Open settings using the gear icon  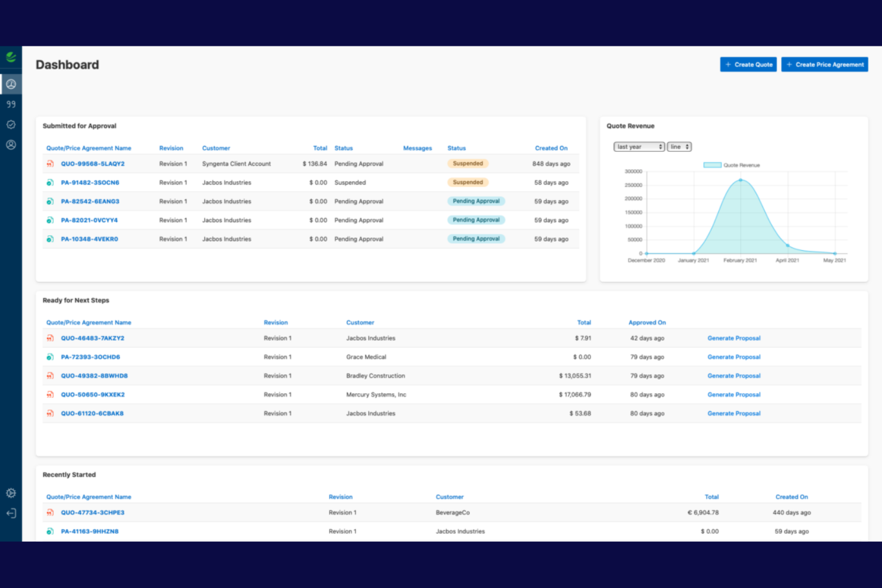(x=11, y=493)
